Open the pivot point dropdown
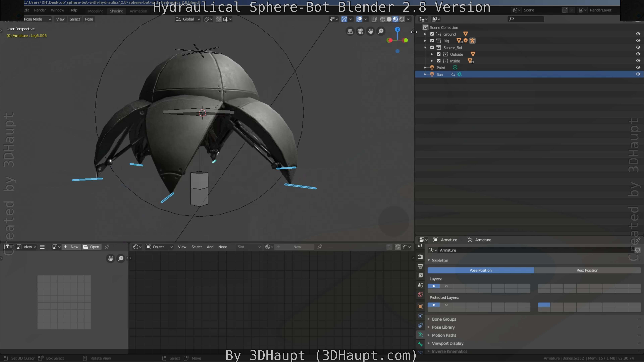 point(208,19)
